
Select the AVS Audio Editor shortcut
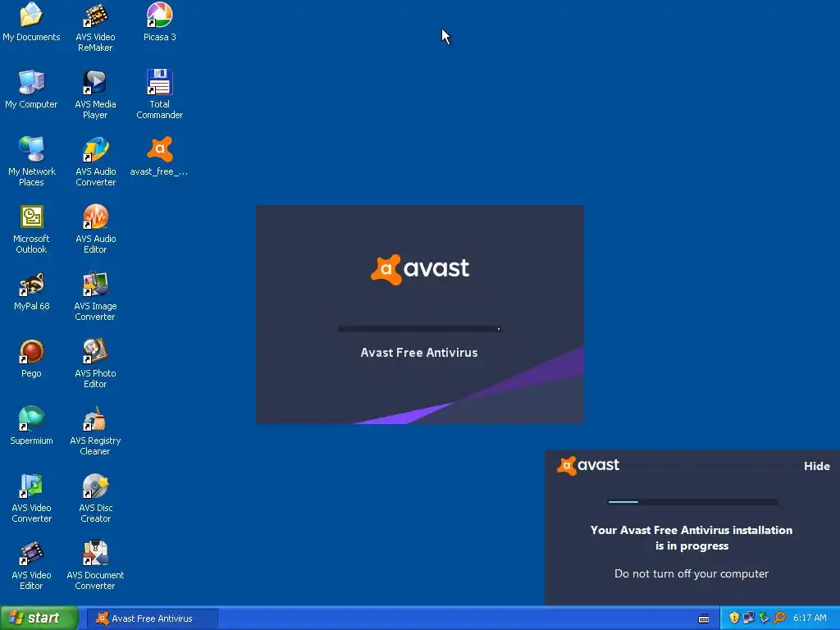click(95, 230)
